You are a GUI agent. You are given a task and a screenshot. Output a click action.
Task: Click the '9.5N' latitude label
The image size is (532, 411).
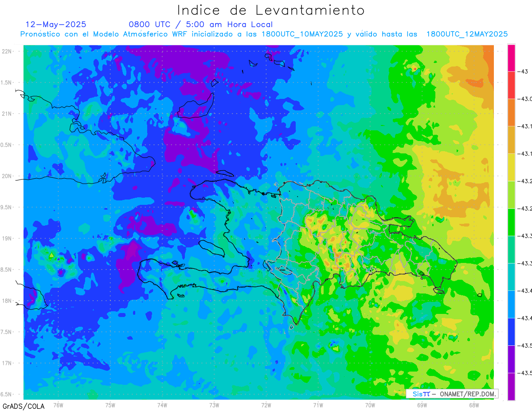7,207
